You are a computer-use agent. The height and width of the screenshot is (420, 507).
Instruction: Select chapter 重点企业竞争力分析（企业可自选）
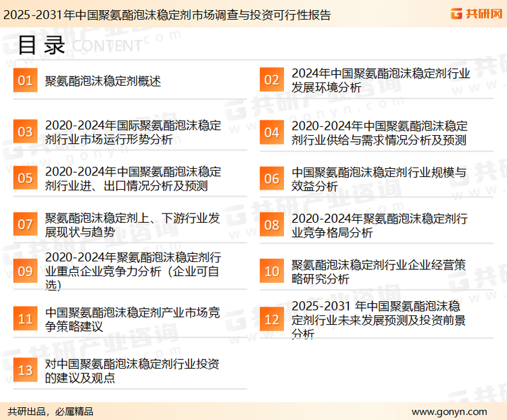coord(133,271)
